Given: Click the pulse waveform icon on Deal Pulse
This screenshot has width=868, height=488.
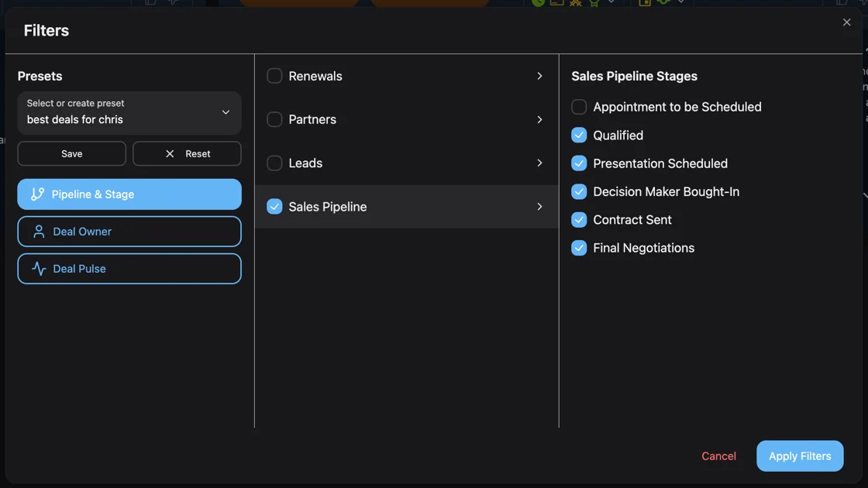Looking at the screenshot, I should click(x=38, y=268).
